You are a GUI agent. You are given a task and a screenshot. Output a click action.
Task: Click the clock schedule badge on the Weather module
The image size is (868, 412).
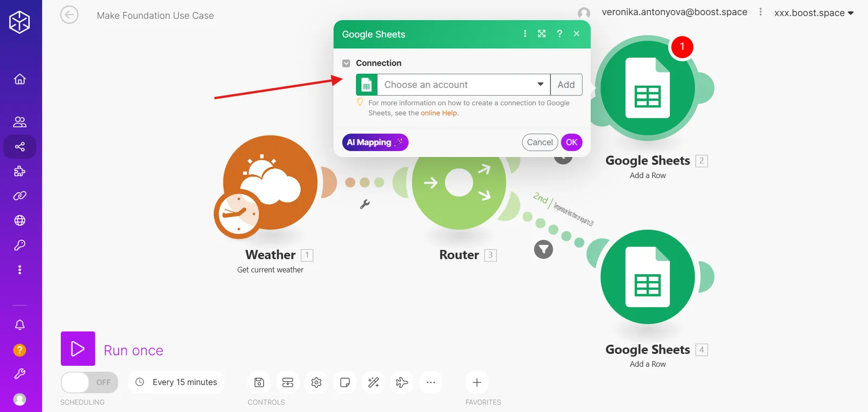point(238,214)
